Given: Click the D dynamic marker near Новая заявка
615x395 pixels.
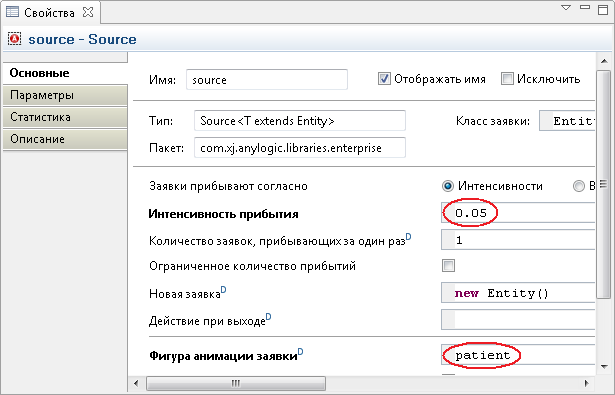Looking at the screenshot, I should [223, 290].
